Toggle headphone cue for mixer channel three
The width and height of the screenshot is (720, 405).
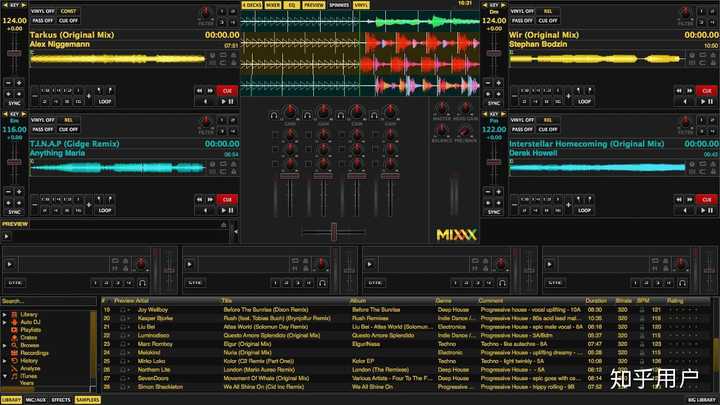341,116
